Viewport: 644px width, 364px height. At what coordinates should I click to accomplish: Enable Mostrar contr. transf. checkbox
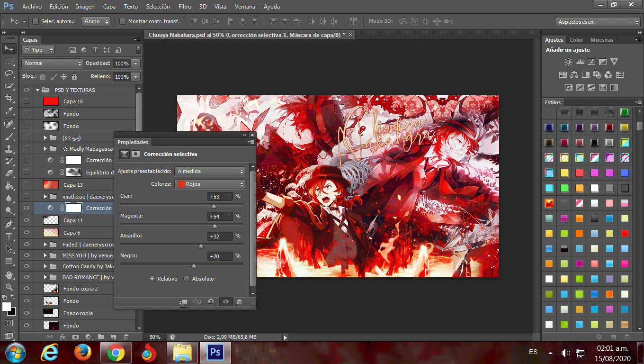(x=123, y=21)
